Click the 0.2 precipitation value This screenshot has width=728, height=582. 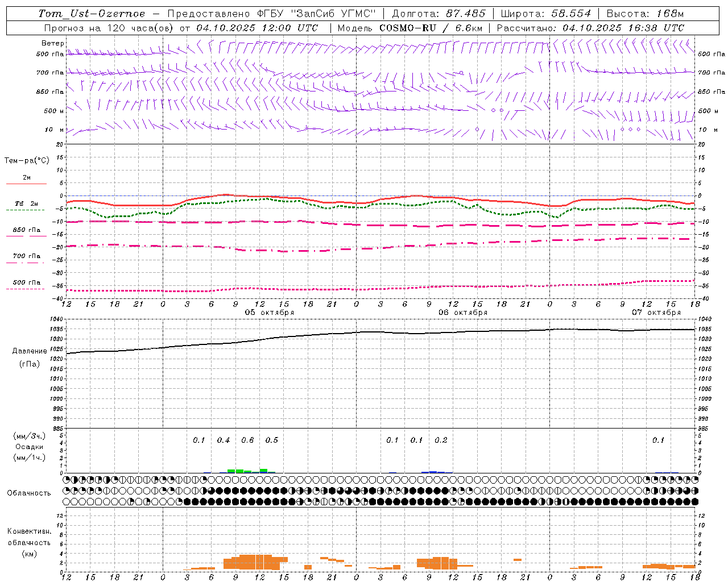click(441, 440)
